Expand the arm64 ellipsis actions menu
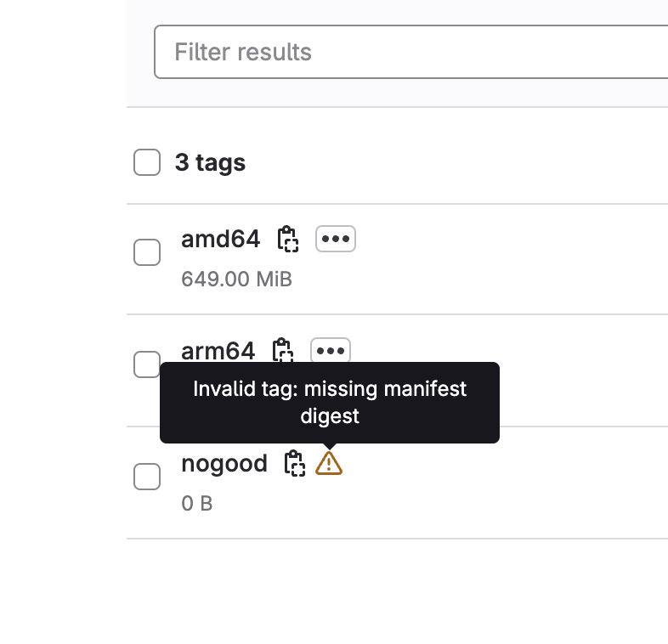The height and width of the screenshot is (644, 668). pos(331,350)
